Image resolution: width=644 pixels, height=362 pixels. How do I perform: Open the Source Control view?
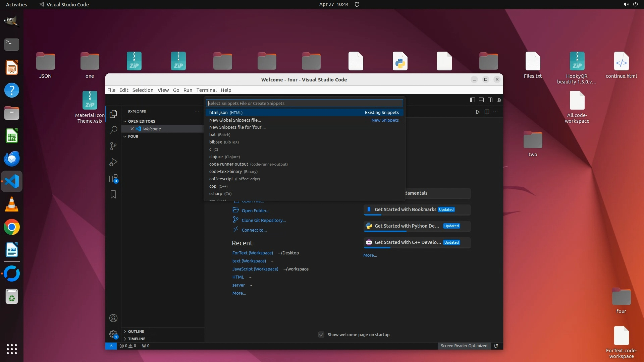(113, 146)
